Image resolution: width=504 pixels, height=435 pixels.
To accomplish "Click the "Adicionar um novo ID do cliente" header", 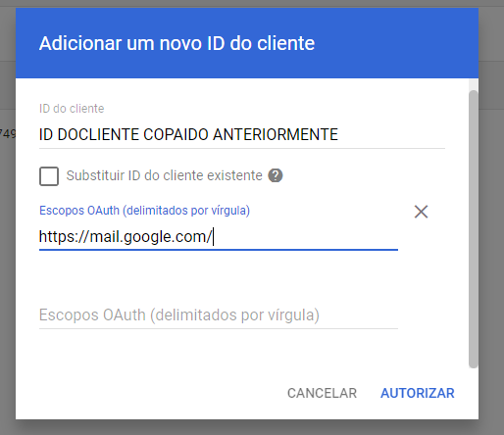I will [176, 43].
